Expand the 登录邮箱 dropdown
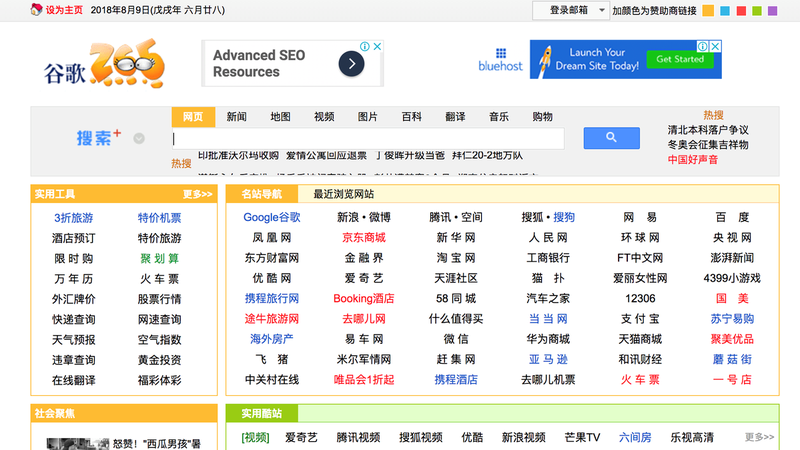The height and width of the screenshot is (450, 800). pyautogui.click(x=601, y=10)
